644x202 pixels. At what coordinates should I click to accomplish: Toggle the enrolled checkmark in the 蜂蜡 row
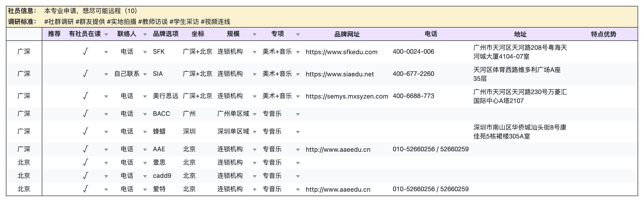86,131
